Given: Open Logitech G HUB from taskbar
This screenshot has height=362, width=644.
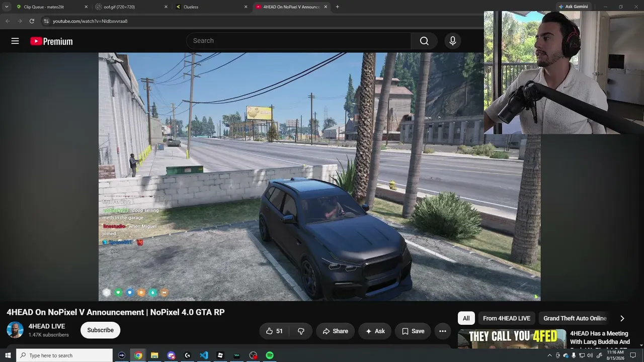Looking at the screenshot, I should (x=187, y=355).
